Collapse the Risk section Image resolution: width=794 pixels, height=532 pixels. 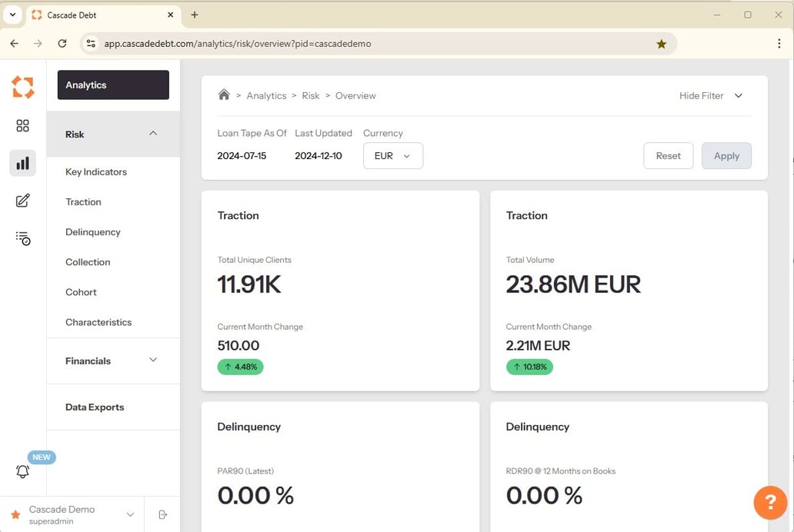pyautogui.click(x=153, y=134)
